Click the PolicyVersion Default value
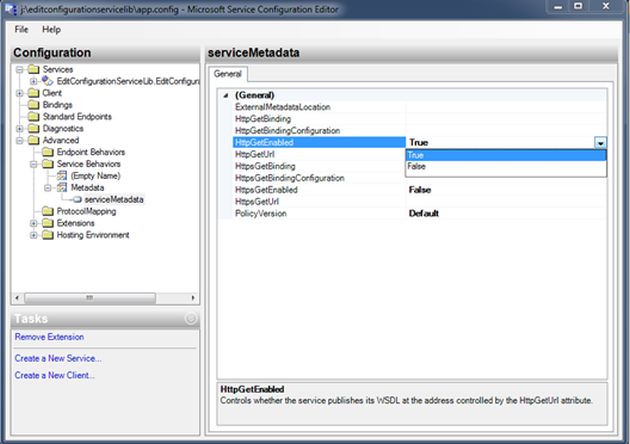This screenshot has width=630, height=444. [423, 213]
